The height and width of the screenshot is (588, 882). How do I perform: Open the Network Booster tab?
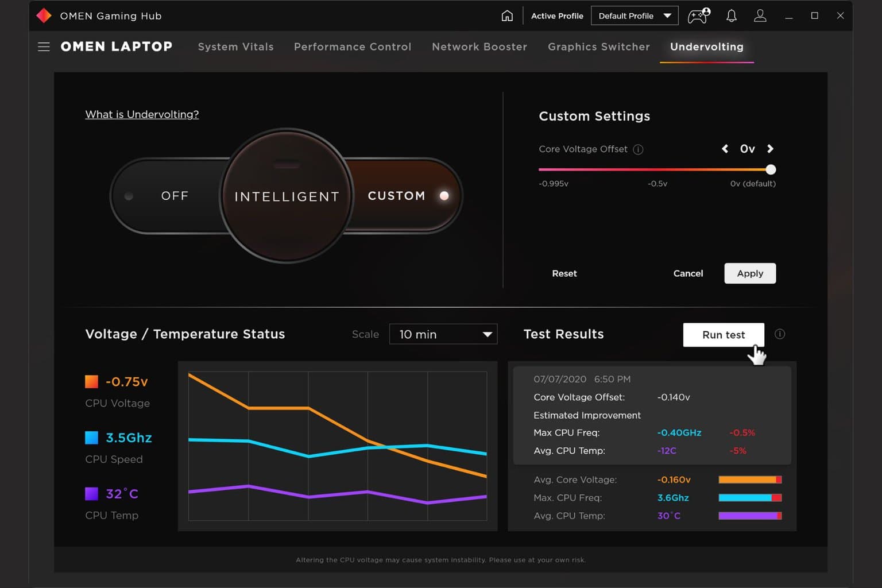pos(479,47)
